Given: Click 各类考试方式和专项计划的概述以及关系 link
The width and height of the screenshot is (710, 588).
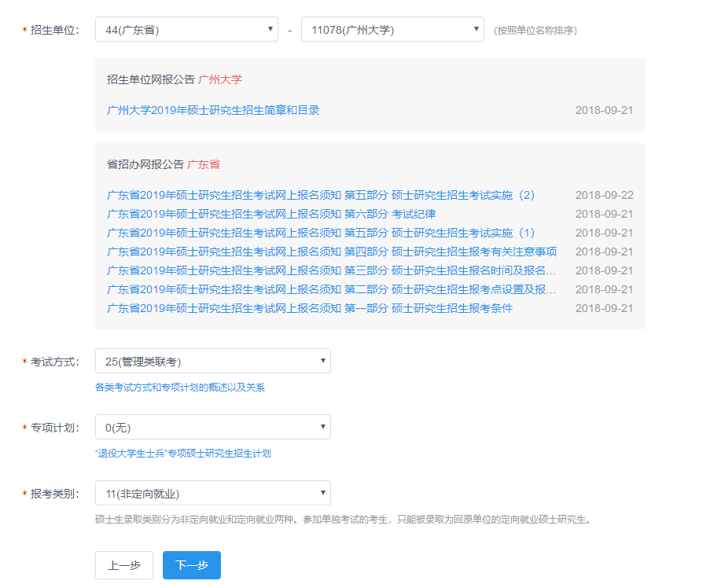Looking at the screenshot, I should point(180,388).
